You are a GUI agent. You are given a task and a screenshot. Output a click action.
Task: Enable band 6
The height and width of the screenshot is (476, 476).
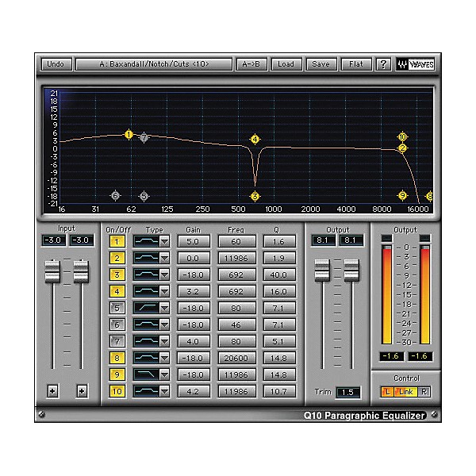(x=117, y=324)
